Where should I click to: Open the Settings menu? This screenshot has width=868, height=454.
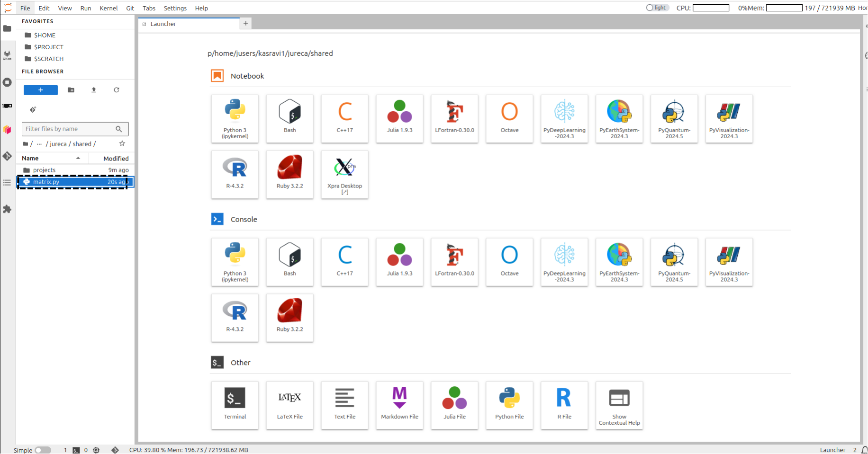(x=175, y=8)
